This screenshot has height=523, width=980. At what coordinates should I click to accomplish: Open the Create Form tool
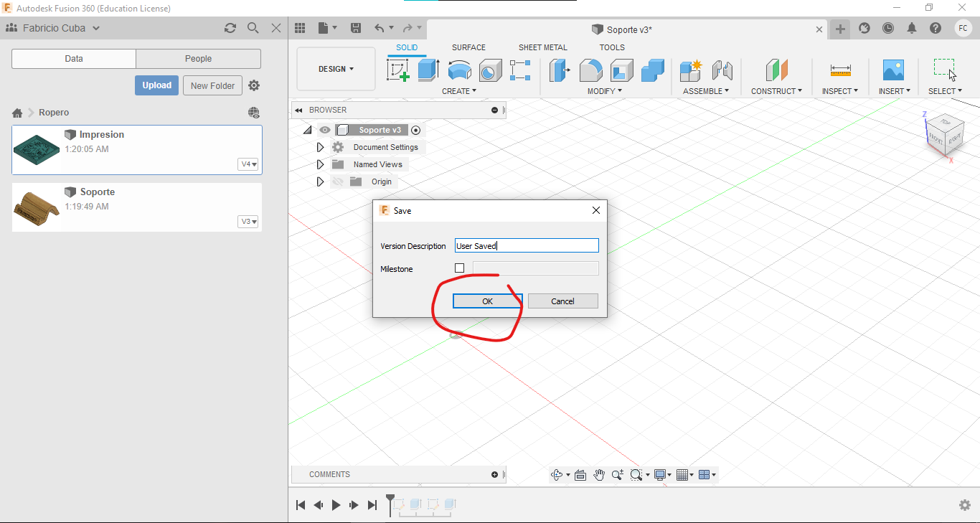[520, 70]
